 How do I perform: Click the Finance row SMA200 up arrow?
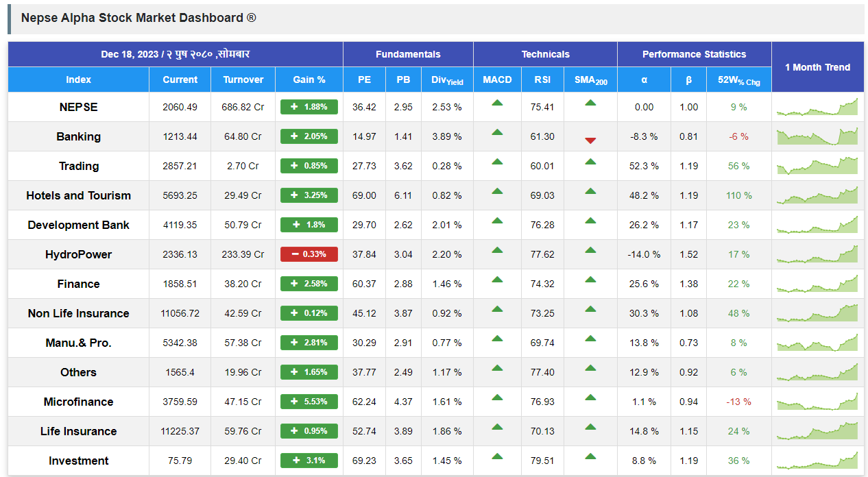(590, 280)
